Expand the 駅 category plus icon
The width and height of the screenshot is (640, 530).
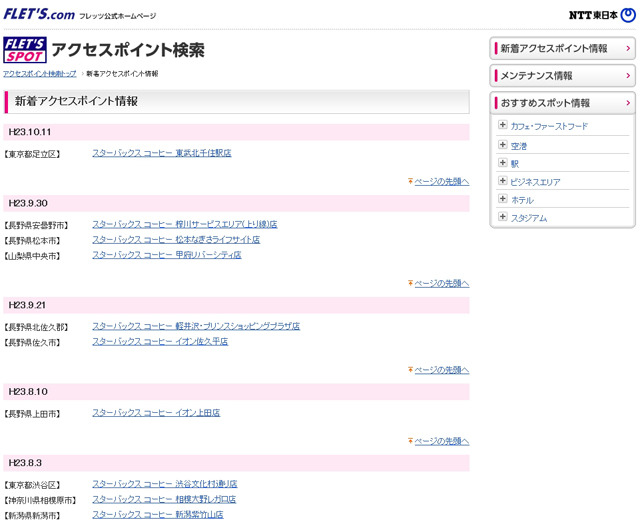coord(502,163)
